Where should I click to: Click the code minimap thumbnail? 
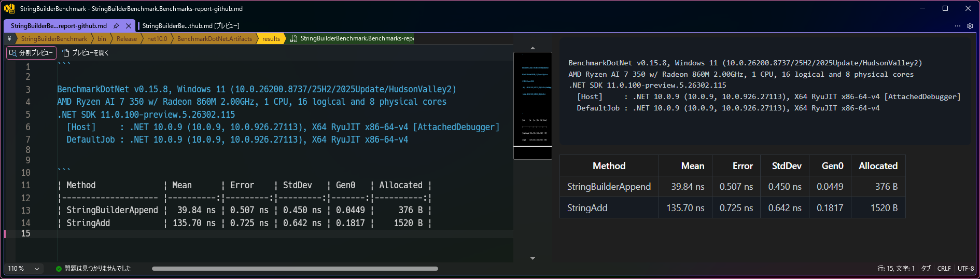(533, 105)
